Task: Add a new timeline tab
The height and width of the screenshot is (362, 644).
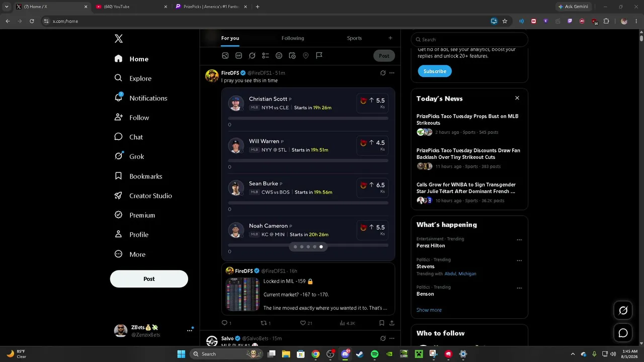Action: pyautogui.click(x=390, y=38)
